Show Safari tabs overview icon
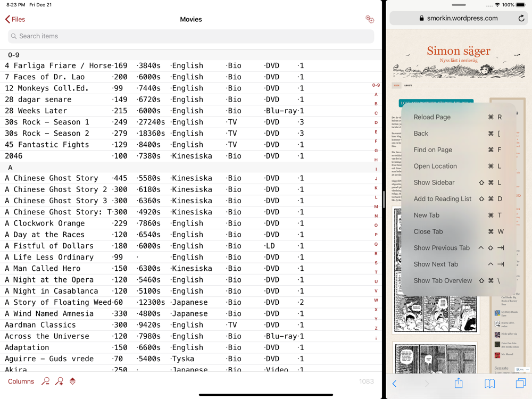The height and width of the screenshot is (399, 532). (520, 383)
